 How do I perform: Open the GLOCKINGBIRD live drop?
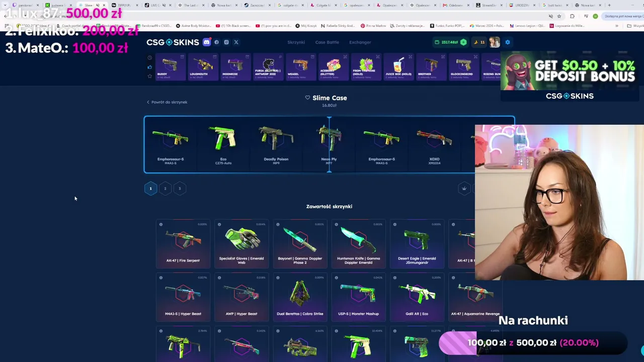point(464,67)
